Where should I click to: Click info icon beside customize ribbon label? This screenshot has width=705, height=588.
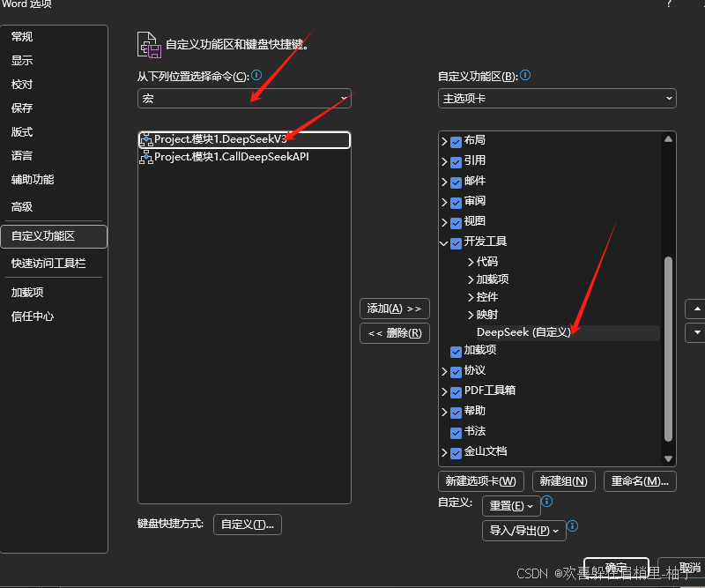525,75
